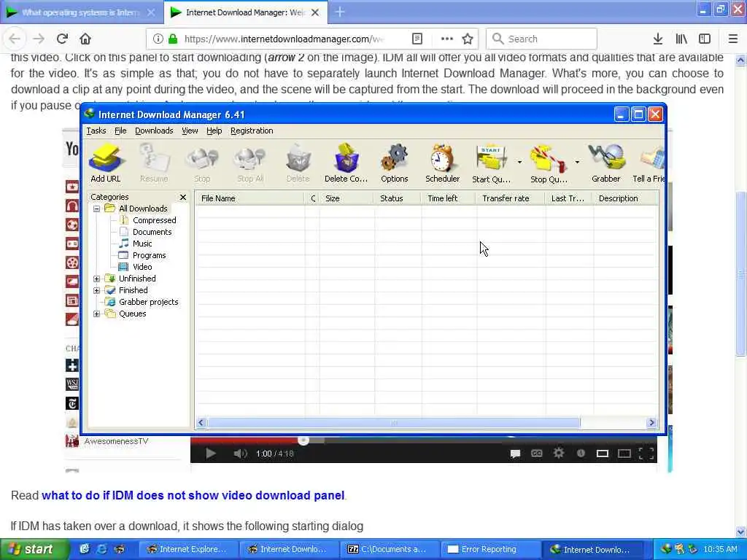Open a new Firefox tab
Viewport: 747px width, 560px height.
(x=340, y=12)
